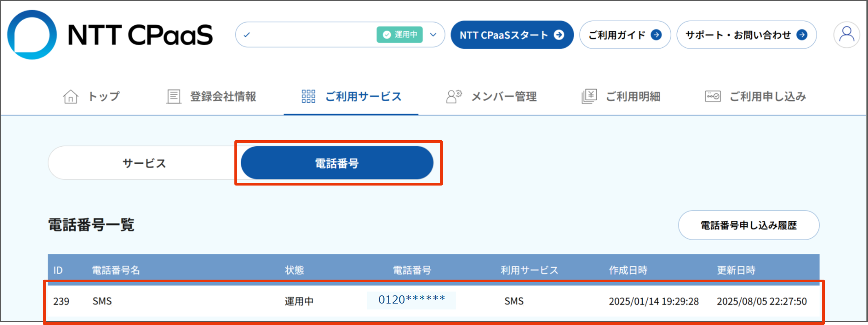Click the 作成日時 column header

[628, 270]
